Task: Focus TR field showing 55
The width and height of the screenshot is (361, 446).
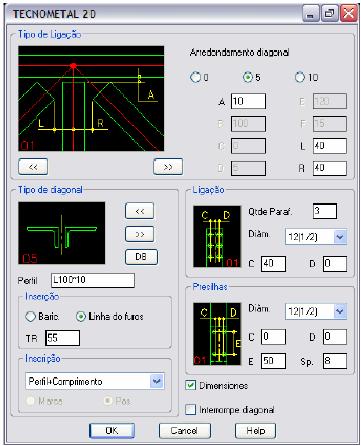Action: point(62,338)
